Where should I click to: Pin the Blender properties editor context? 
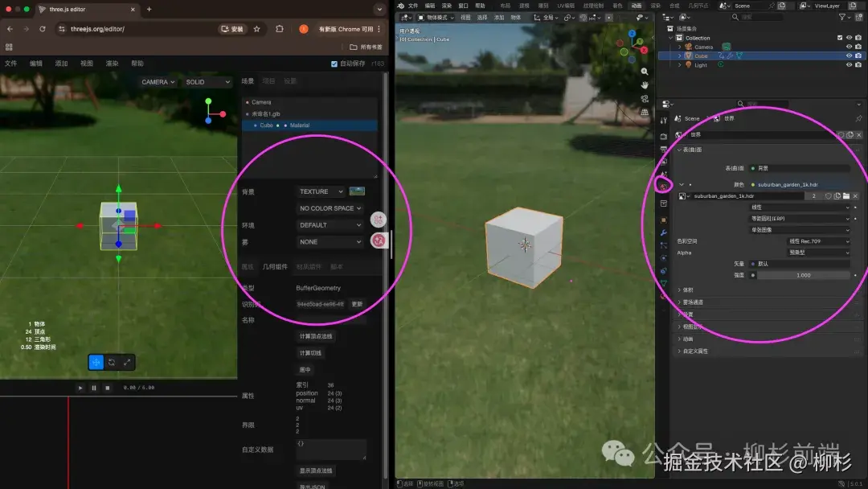pyautogui.click(x=858, y=118)
